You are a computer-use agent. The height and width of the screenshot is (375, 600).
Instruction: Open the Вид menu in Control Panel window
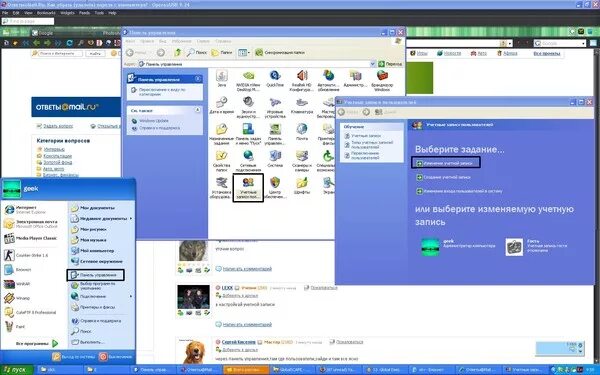[163, 41]
